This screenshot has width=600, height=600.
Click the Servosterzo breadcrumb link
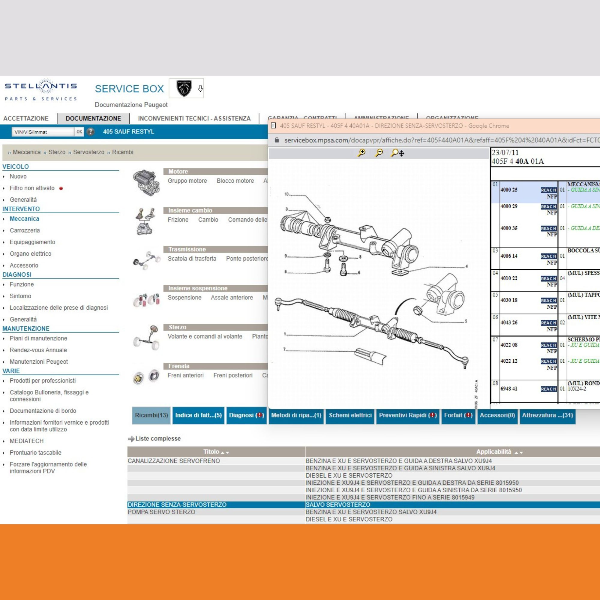[x=88, y=152]
